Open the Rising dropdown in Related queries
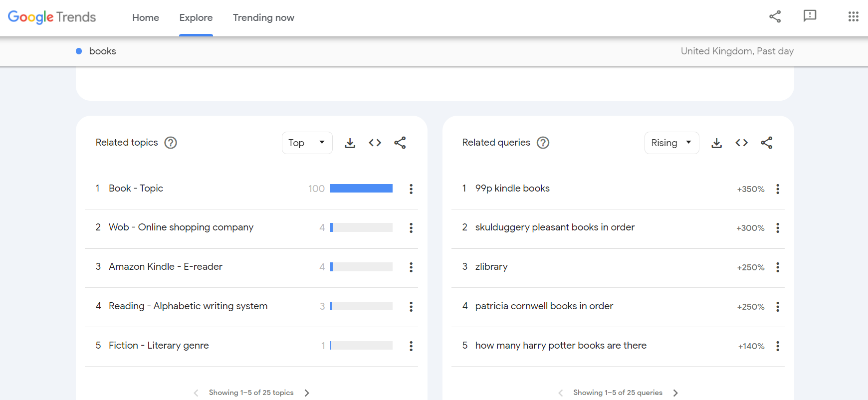Viewport: 868px width, 400px height. [x=671, y=143]
